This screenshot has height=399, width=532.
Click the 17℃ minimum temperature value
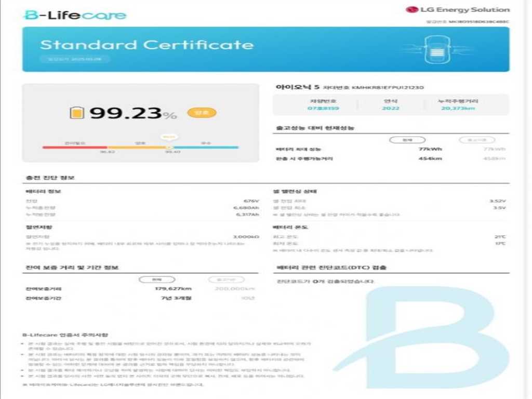tap(500, 243)
